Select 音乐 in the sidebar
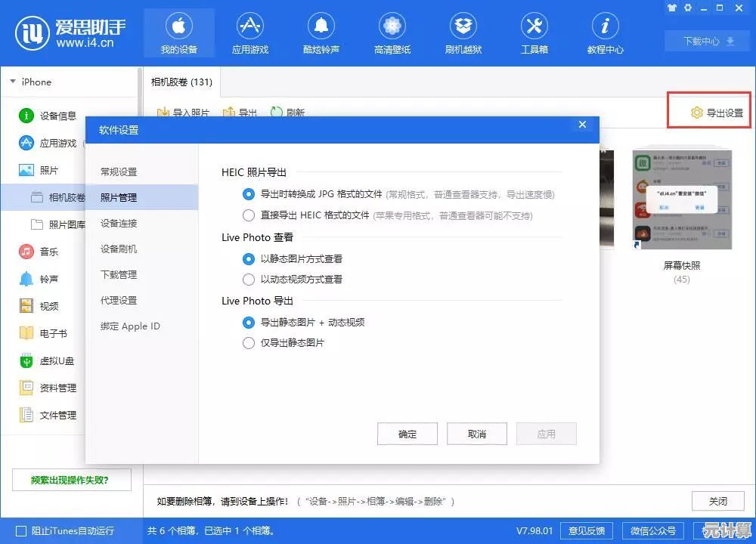 [49, 252]
